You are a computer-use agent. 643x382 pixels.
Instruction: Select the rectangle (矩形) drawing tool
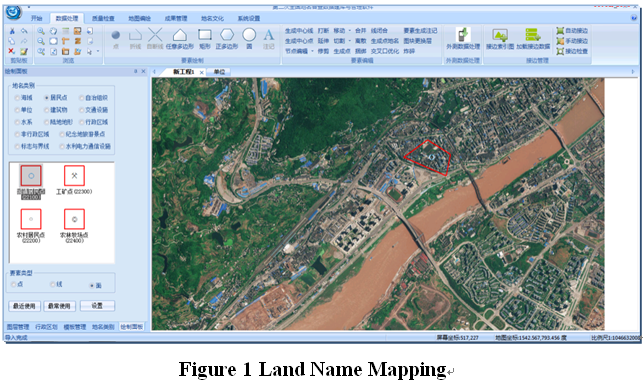click(205, 35)
